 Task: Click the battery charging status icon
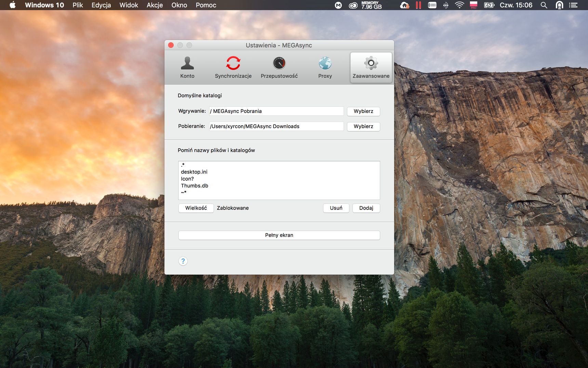(x=489, y=5)
